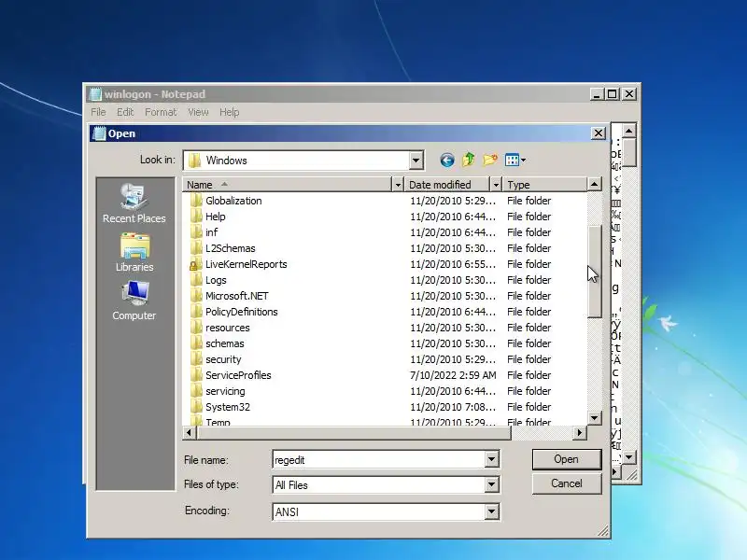Click the File name input containing regedit
The width and height of the screenshot is (747, 560).
coord(379,459)
